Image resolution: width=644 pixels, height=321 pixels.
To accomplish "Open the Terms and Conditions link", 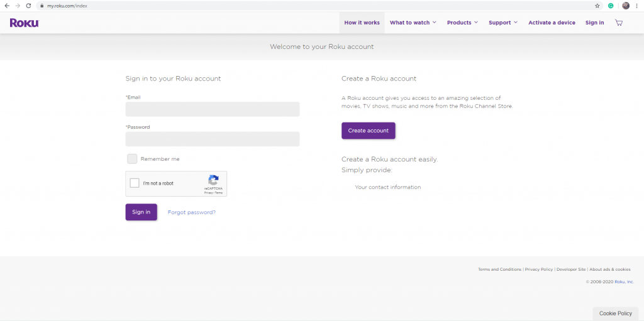I will coord(499,269).
